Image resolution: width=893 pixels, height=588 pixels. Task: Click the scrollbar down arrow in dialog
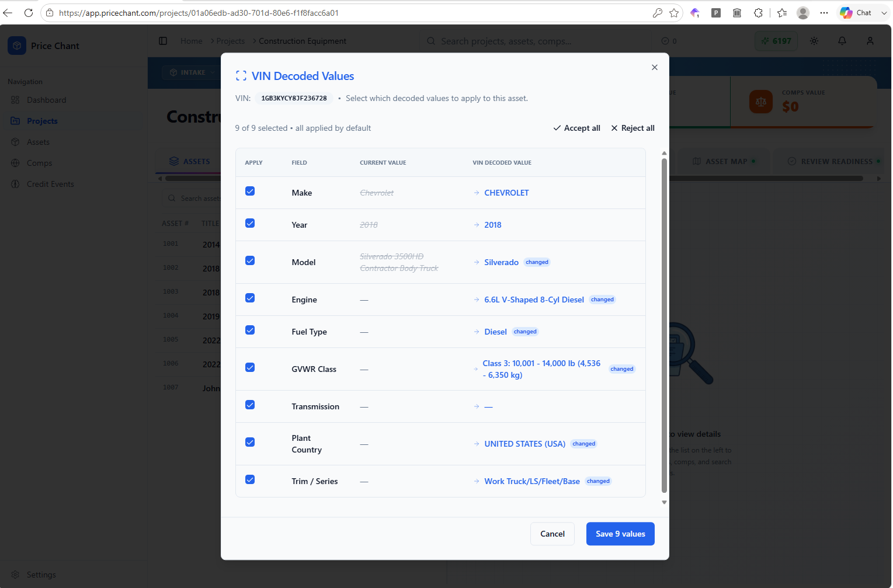[664, 502]
